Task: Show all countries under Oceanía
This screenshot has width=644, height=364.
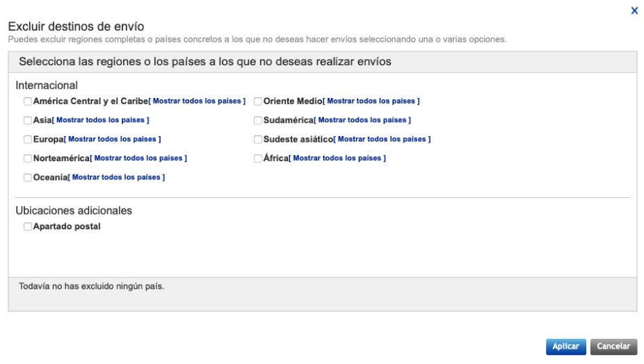Action: pyautogui.click(x=117, y=177)
